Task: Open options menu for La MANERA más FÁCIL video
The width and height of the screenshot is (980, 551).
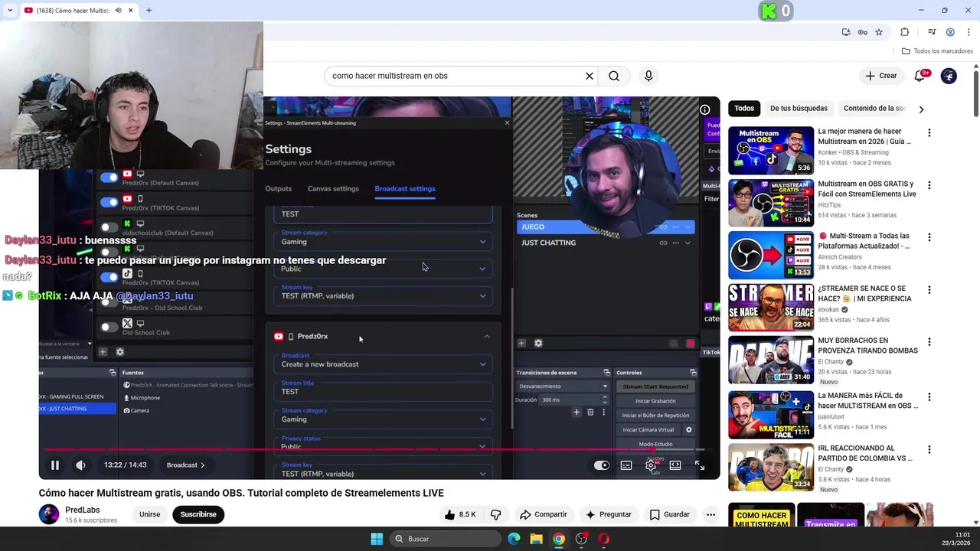Action: [x=929, y=397]
